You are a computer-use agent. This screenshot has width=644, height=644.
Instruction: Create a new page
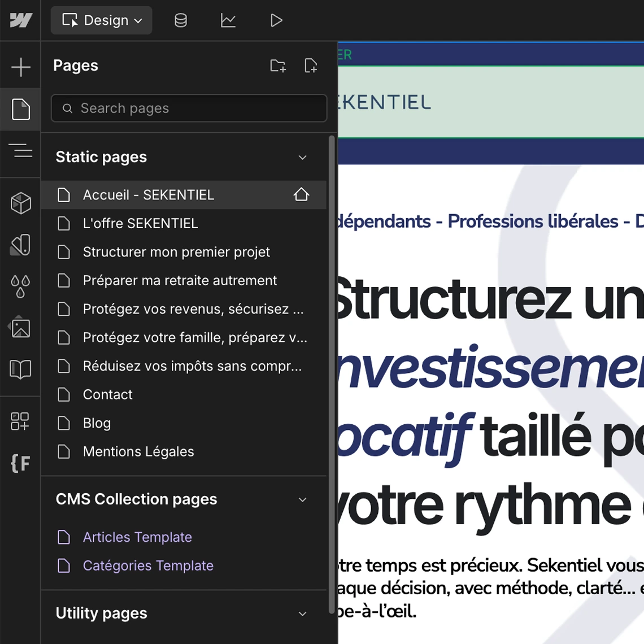pyautogui.click(x=311, y=66)
